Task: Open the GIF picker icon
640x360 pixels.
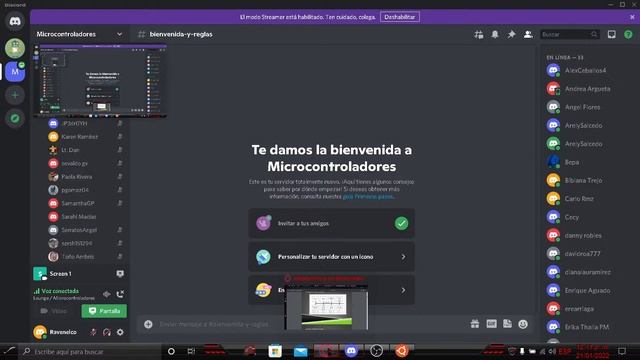Action: click(491, 324)
